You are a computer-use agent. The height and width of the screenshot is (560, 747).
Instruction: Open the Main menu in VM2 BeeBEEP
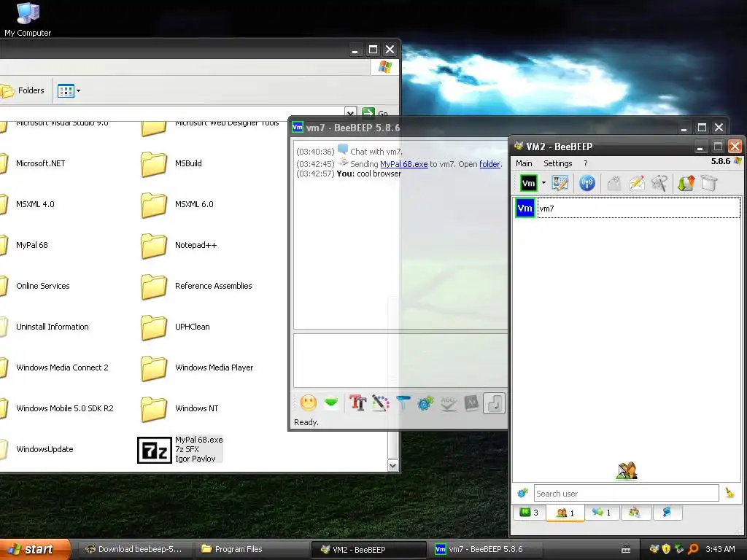point(524,163)
